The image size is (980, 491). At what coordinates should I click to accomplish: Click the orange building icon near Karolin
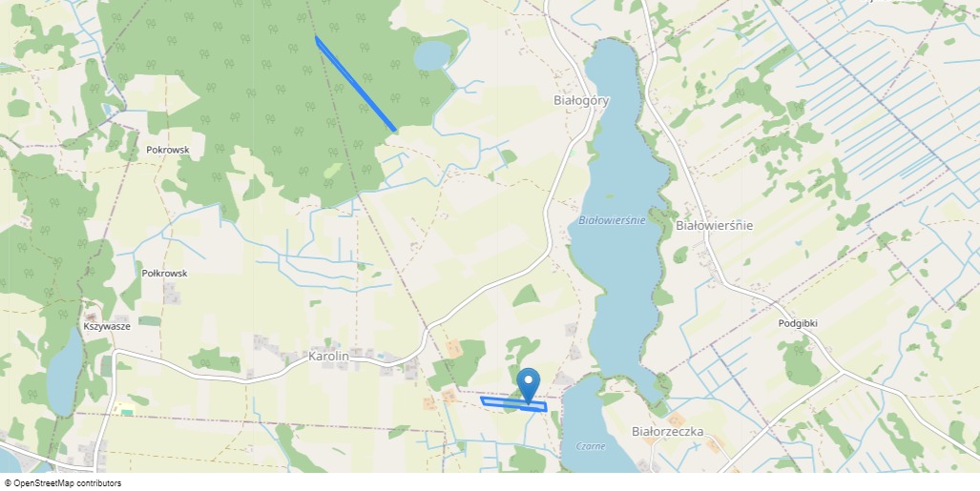[x=454, y=349]
